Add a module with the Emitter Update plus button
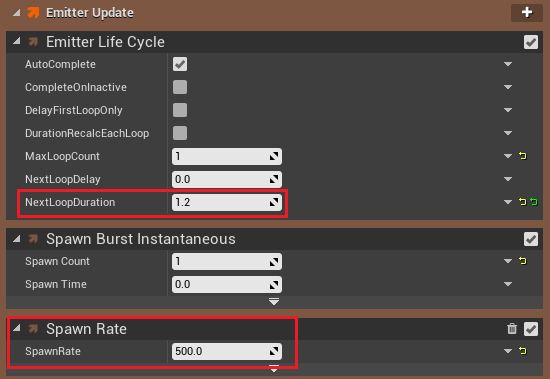This screenshot has width=550, height=379. [526, 13]
